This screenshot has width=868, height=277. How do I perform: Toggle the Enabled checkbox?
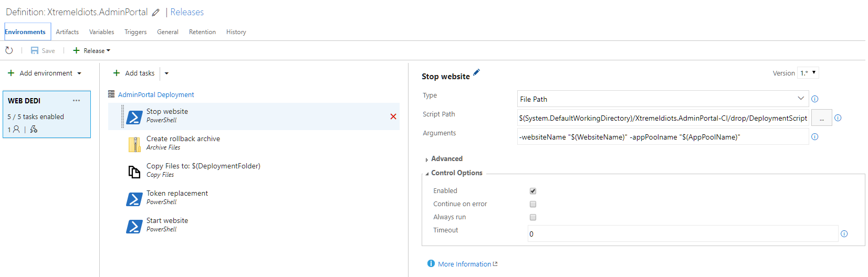(533, 191)
